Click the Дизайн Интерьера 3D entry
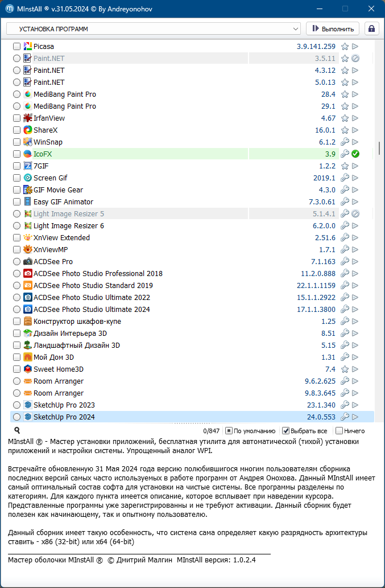The width and height of the screenshot is (385, 588). point(71,334)
